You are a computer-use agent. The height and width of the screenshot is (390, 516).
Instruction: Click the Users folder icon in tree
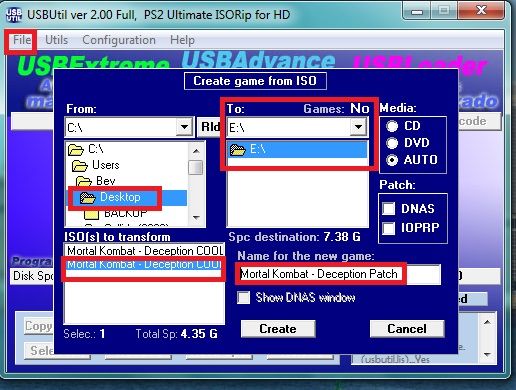tap(80, 165)
